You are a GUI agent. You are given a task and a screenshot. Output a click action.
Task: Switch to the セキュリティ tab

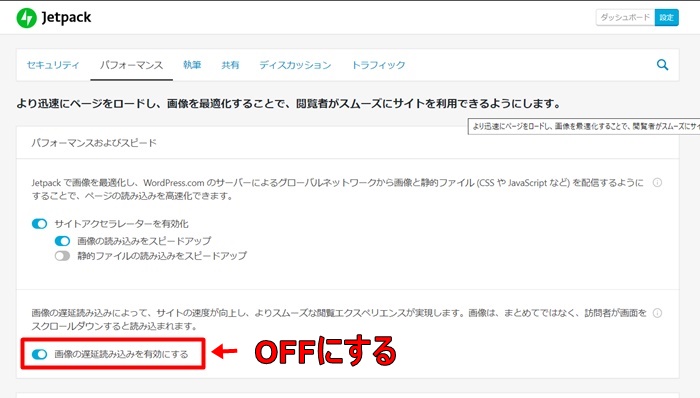pos(53,65)
